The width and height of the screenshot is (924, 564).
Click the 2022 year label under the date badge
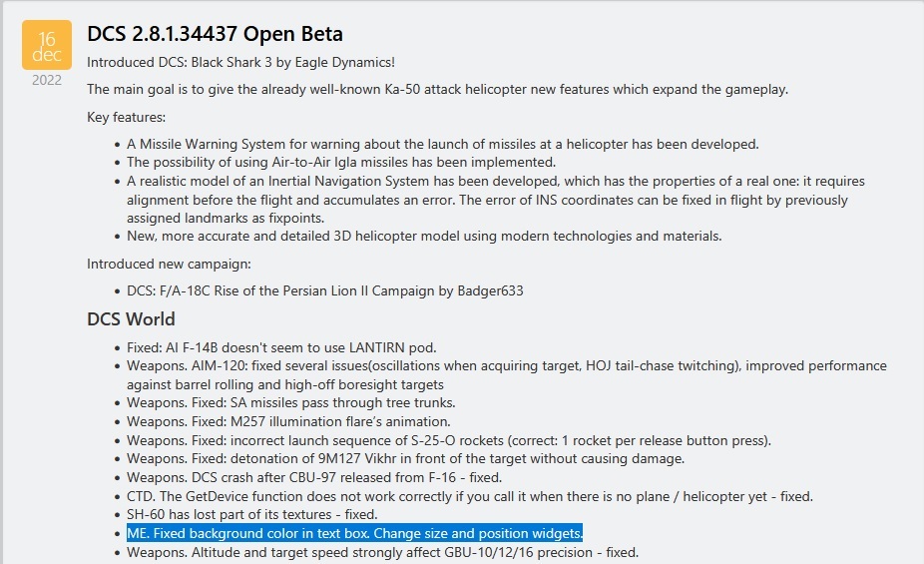coord(47,80)
